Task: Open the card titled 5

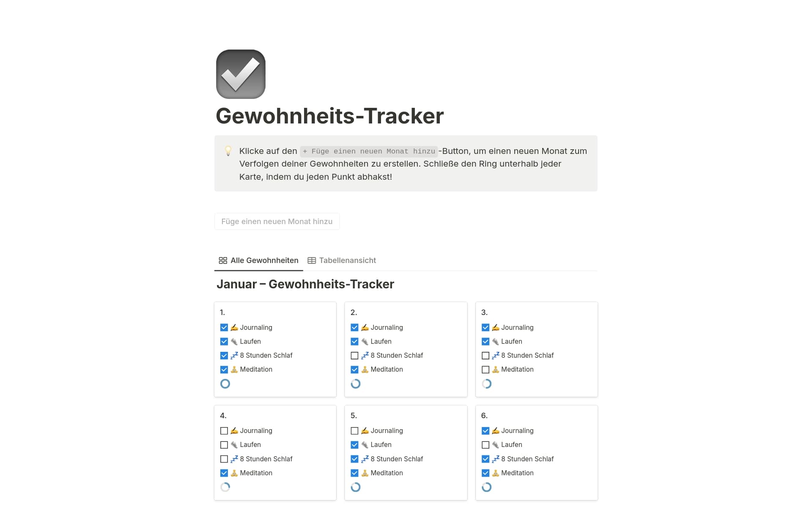Action: pyautogui.click(x=354, y=416)
